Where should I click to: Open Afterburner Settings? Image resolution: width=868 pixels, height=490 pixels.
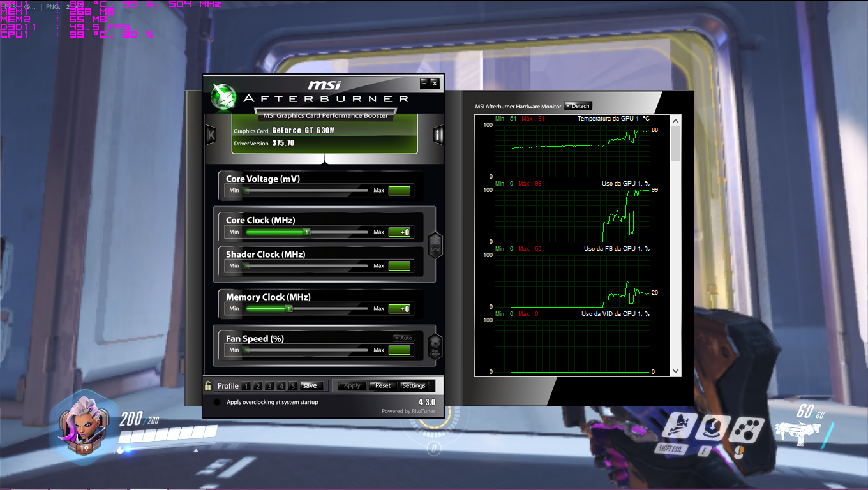click(414, 385)
